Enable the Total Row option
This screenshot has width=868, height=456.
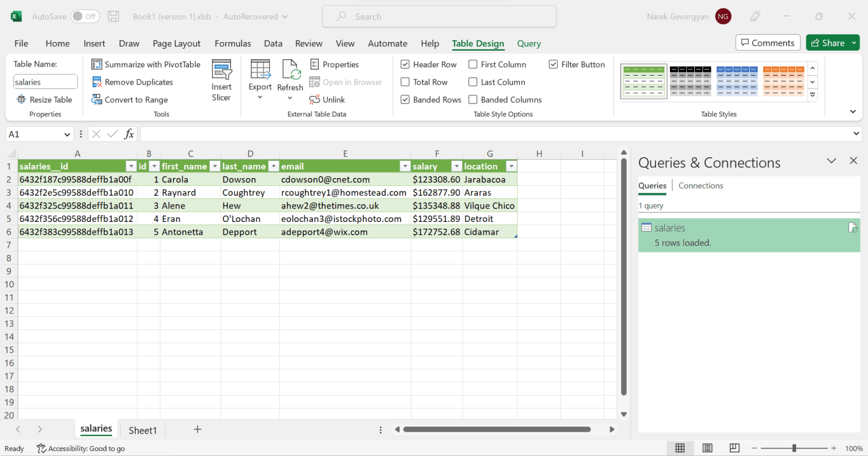(x=405, y=82)
